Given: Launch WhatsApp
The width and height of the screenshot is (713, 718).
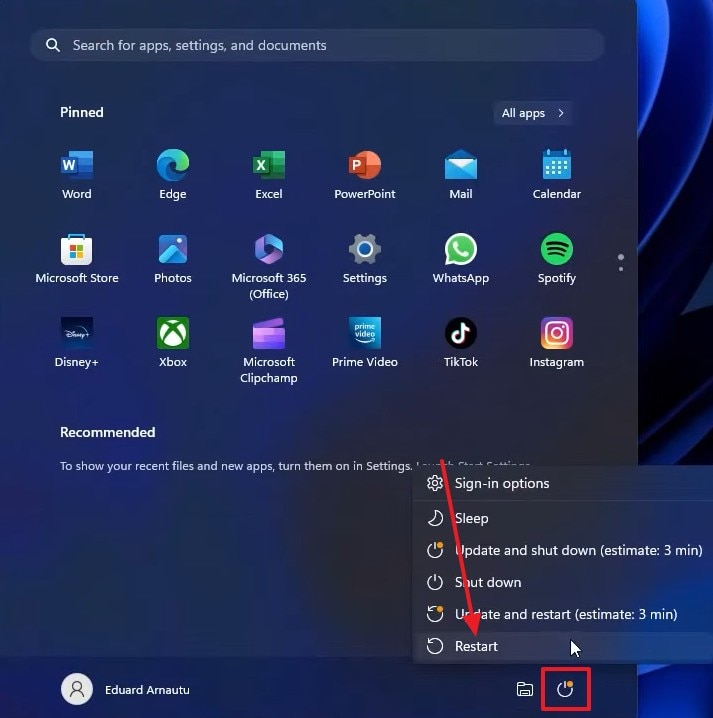Looking at the screenshot, I should tap(461, 259).
